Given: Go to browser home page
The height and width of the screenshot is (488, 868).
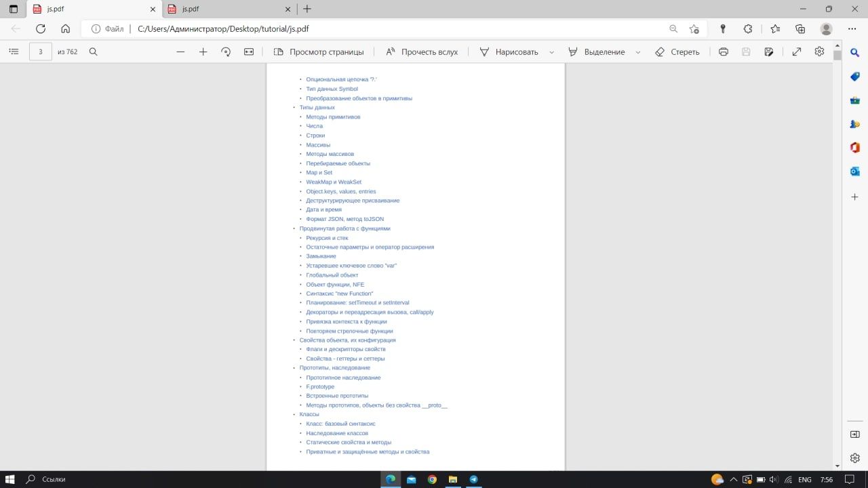Looking at the screenshot, I should (x=65, y=28).
